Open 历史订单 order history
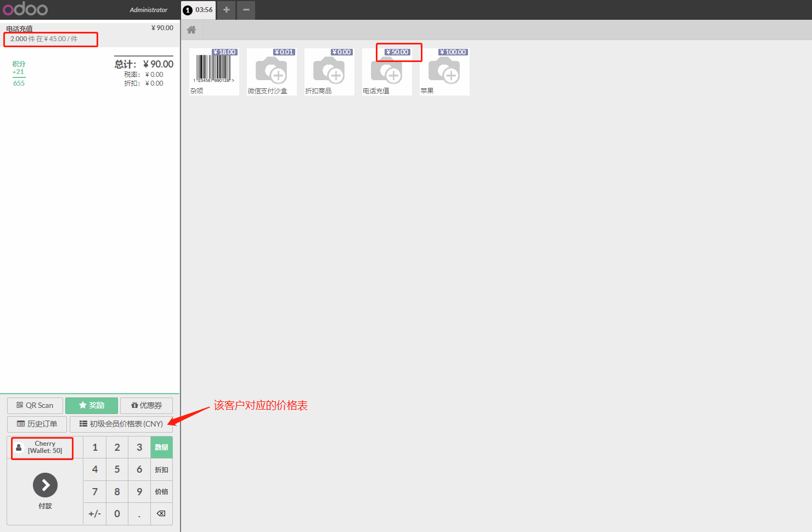812x532 pixels. (37, 424)
